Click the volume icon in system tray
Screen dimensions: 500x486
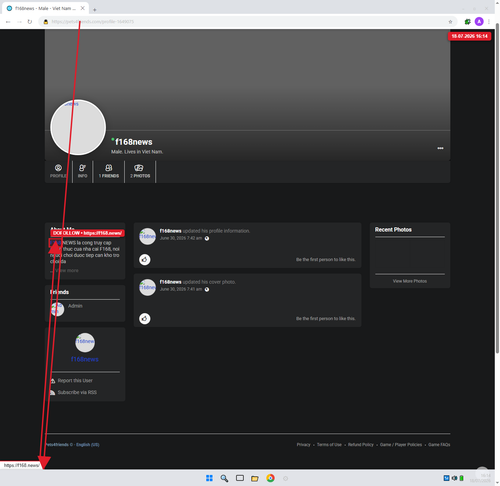coord(454,478)
